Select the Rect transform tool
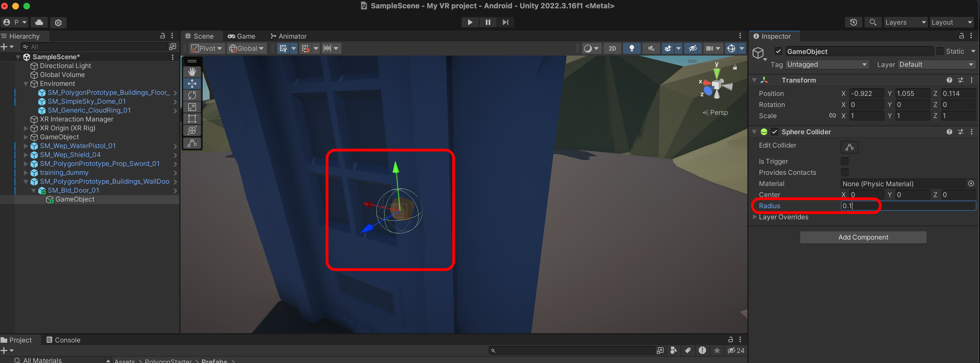 click(x=192, y=119)
